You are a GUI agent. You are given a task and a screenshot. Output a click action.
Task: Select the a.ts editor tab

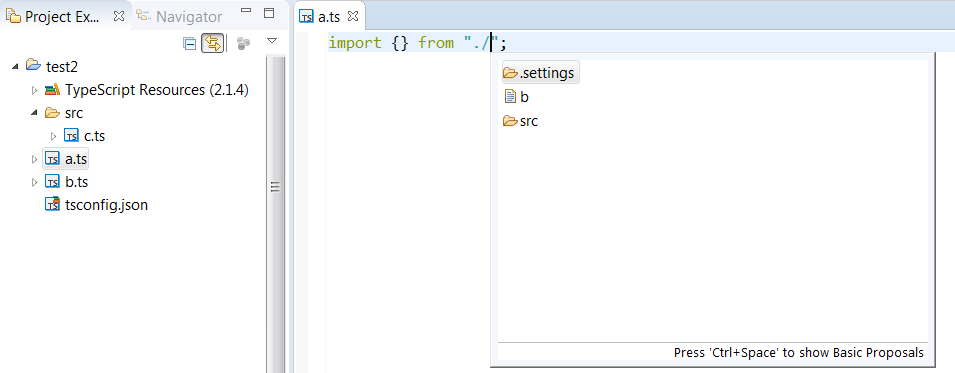tap(329, 16)
